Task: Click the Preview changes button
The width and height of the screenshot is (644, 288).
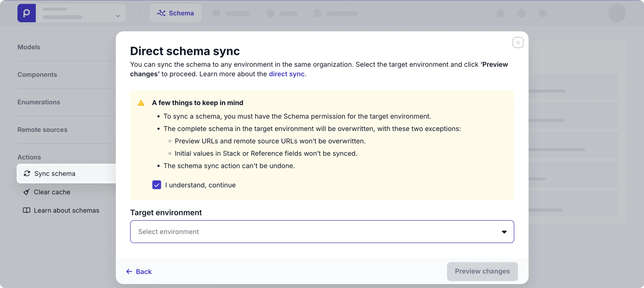Action: tap(482, 272)
